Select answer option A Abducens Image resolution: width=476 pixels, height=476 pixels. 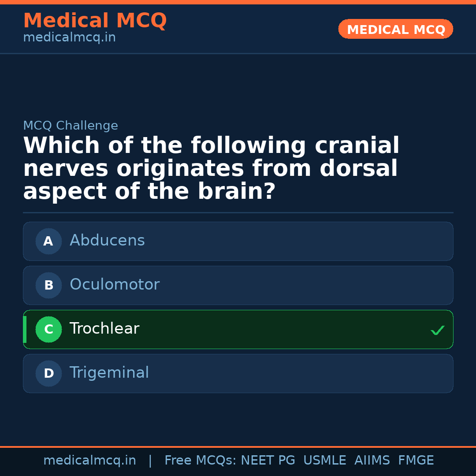tap(238, 241)
